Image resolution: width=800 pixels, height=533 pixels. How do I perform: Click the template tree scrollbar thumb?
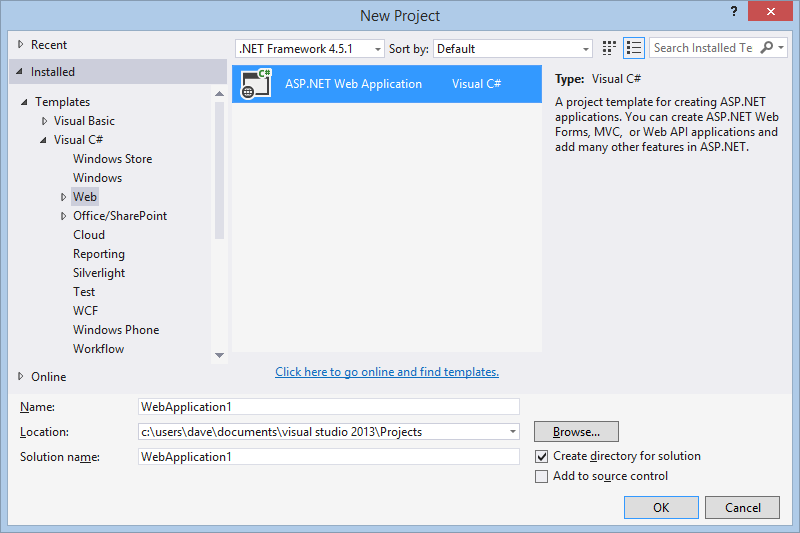tap(219, 170)
